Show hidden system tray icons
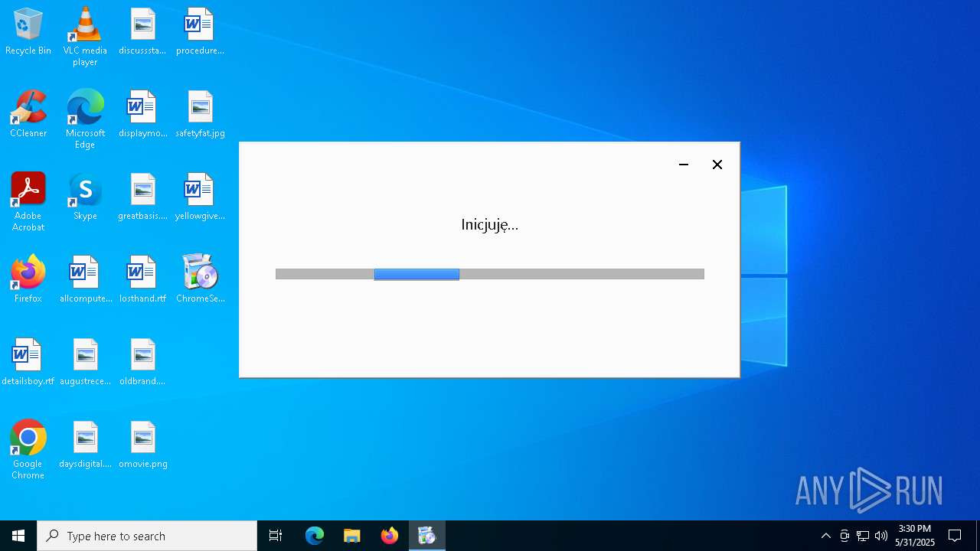Screen dimensions: 980x551 [x=825, y=536]
